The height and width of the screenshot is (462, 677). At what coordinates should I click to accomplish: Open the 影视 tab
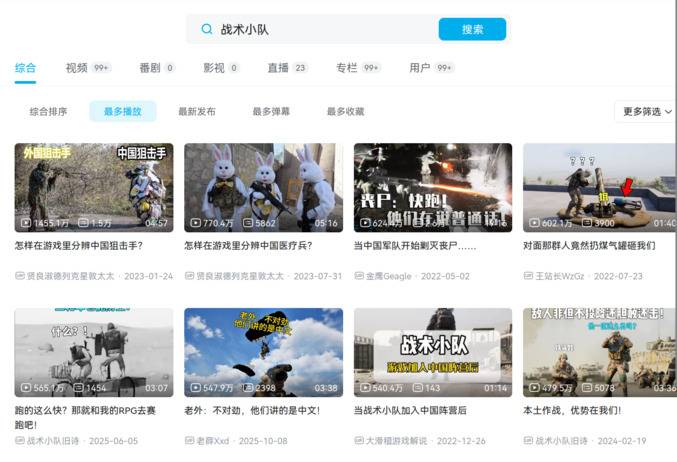221,68
